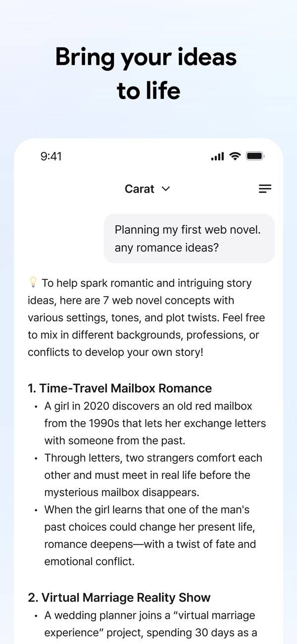Image resolution: width=297 pixels, height=644 pixels.
Task: Click the "to life" headline line
Action: pyautogui.click(x=148, y=91)
